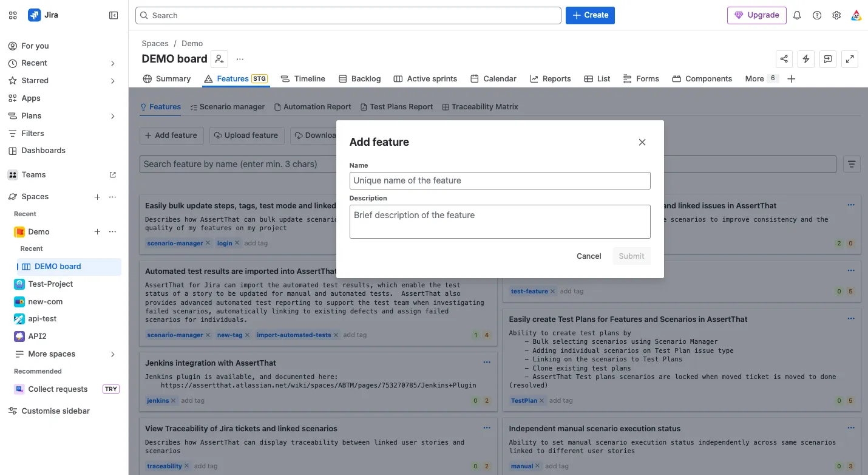Open the automation lightning bolt icon
Image resolution: width=868 pixels, height=475 pixels.
806,59
